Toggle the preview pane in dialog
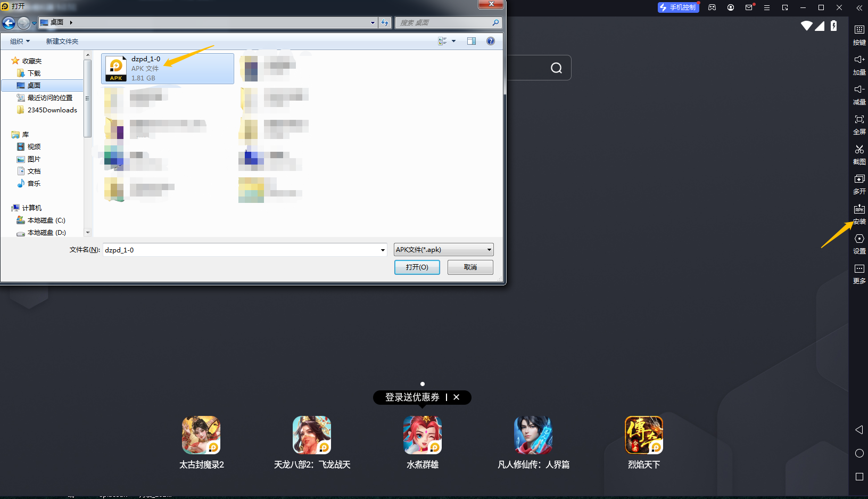The image size is (868, 499). tap(471, 41)
